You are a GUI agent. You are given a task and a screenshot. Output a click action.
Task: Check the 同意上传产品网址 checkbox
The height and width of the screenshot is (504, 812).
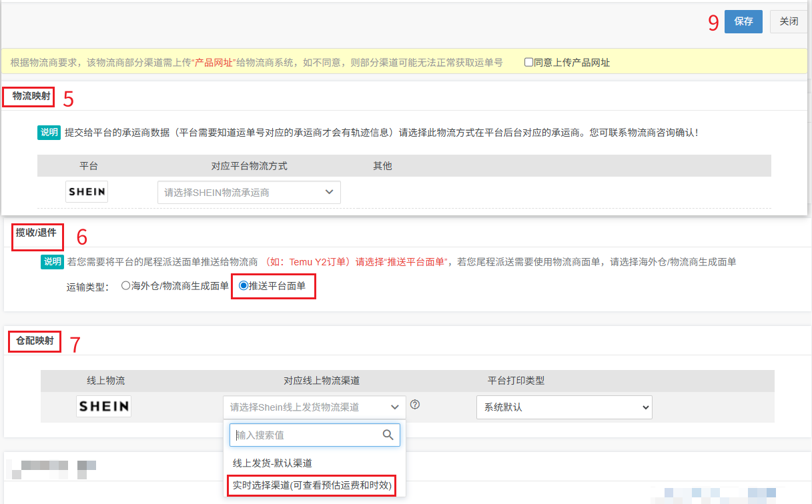click(x=528, y=63)
